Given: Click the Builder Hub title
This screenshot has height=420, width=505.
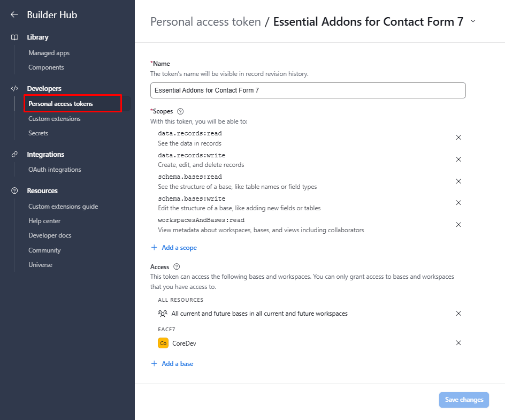Looking at the screenshot, I should 52,15.
